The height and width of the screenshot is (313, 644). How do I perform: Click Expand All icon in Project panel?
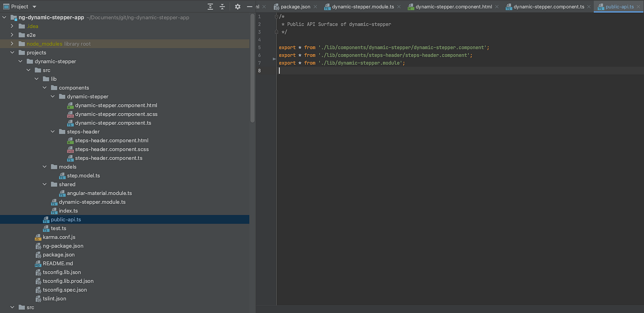point(210,6)
